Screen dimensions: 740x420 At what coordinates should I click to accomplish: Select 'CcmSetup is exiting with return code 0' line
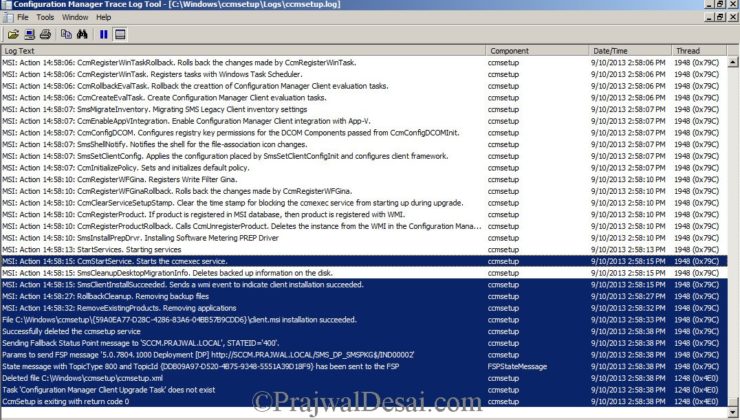[363, 402]
